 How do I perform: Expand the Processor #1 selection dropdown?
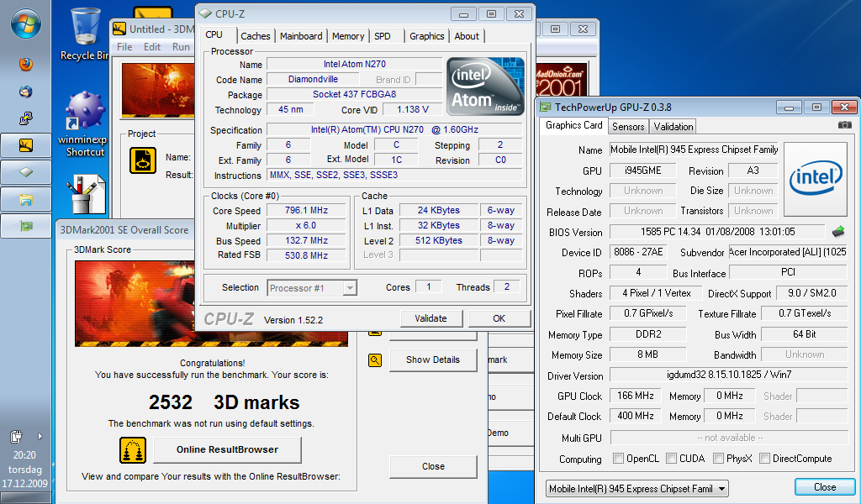[x=350, y=288]
